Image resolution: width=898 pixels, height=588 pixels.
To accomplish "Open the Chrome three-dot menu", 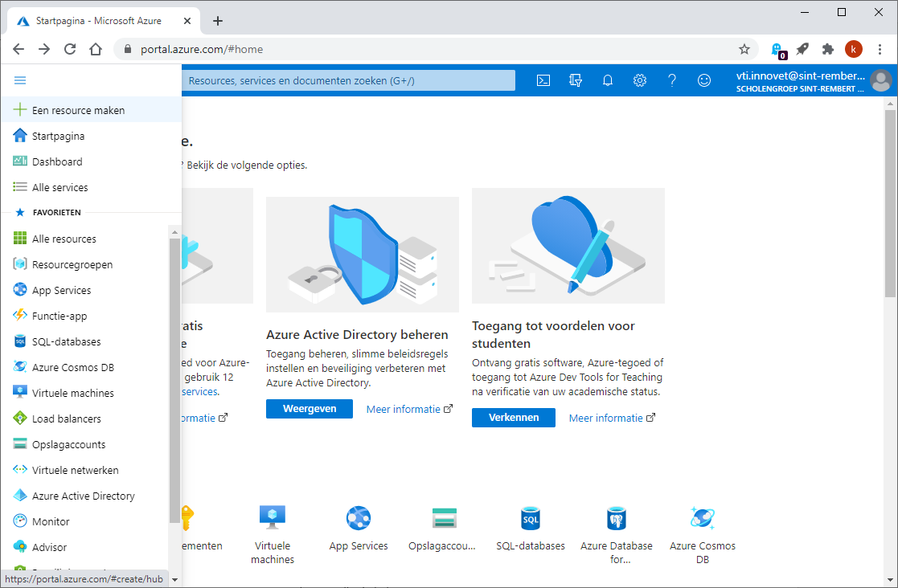I will [x=880, y=49].
